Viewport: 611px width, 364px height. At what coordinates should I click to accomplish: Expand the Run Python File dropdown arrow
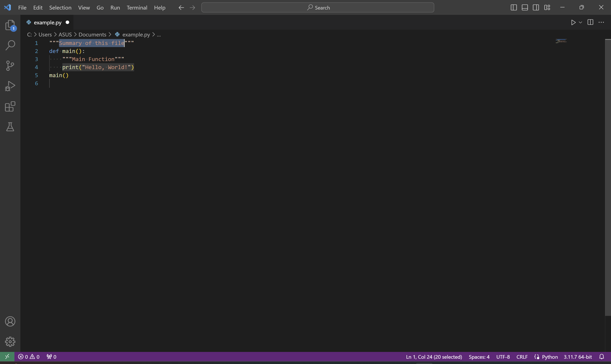(x=580, y=22)
